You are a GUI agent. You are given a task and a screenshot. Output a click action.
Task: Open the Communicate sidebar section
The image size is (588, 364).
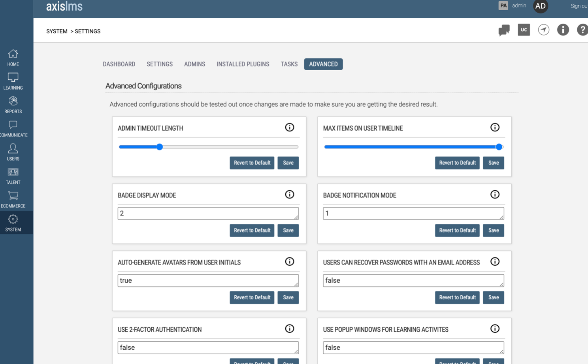[13, 129]
